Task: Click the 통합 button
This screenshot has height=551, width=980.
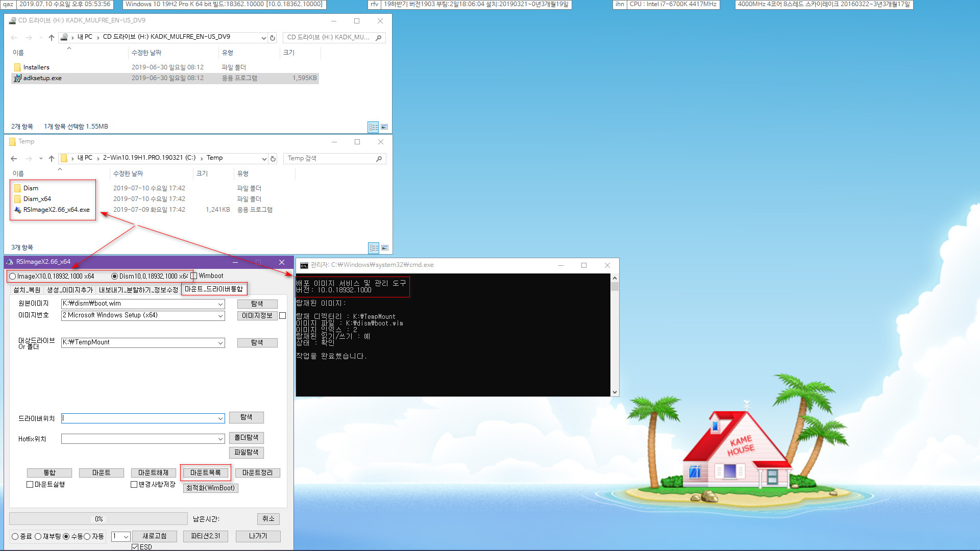Action: pos(50,473)
